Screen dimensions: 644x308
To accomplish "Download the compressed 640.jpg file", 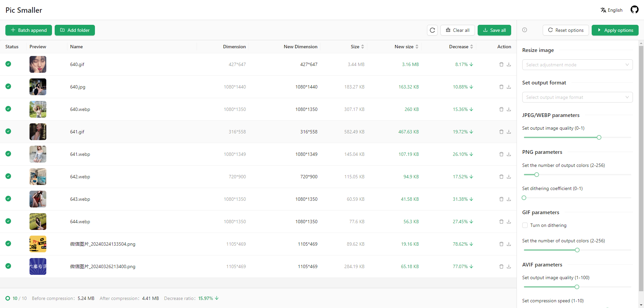I will pos(509,87).
